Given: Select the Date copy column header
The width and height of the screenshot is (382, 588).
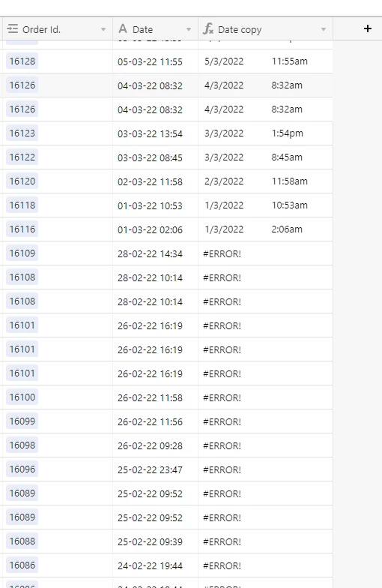Looking at the screenshot, I should click(x=265, y=28).
